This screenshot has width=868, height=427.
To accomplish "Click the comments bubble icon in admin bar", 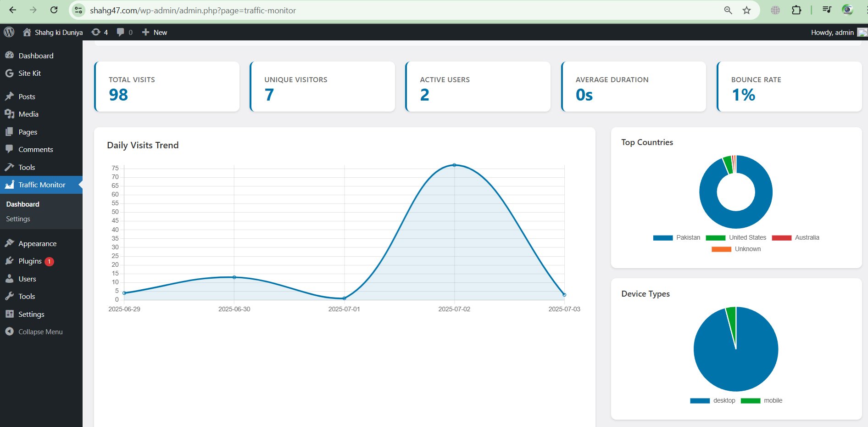I will [x=121, y=32].
